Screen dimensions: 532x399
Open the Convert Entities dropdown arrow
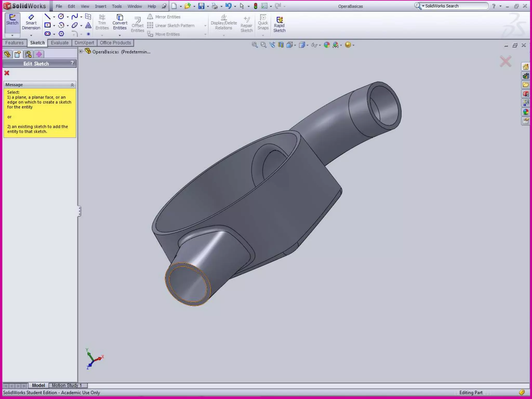click(120, 35)
